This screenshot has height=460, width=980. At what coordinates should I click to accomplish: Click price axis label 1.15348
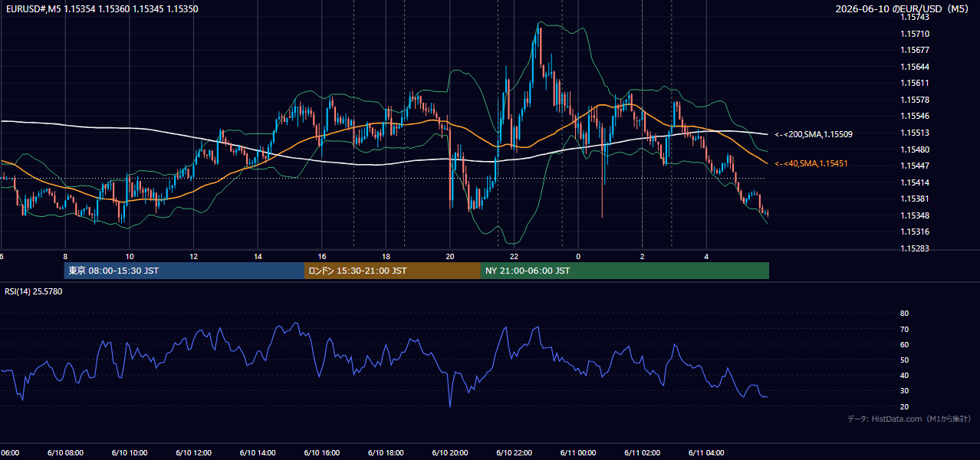pos(914,215)
